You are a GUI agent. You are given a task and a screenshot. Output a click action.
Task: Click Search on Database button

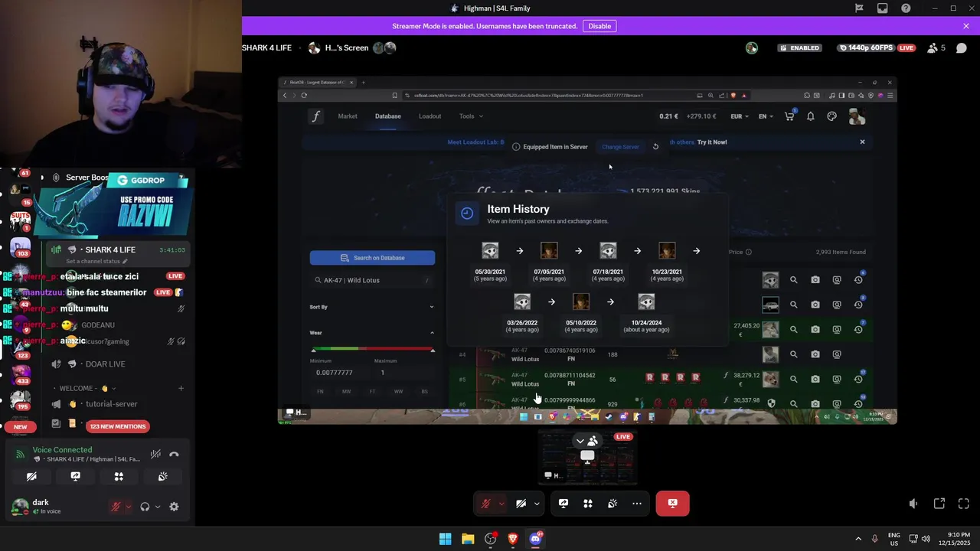coord(372,258)
